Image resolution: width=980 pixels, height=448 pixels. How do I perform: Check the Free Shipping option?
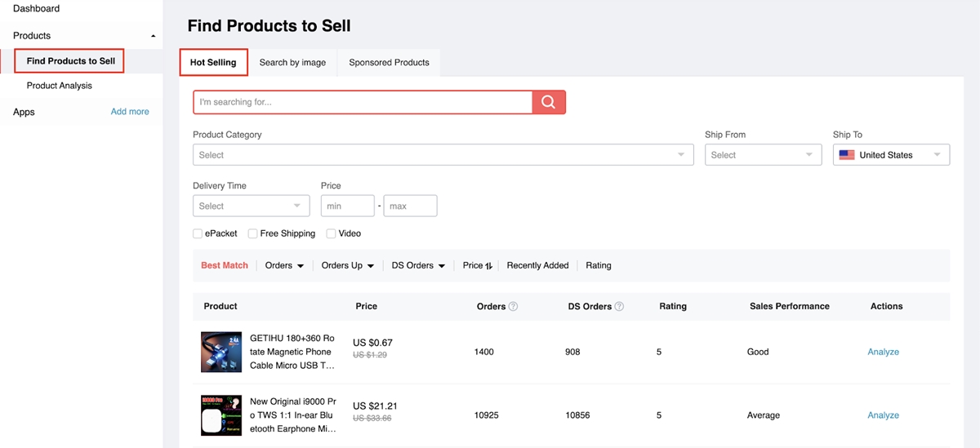coord(253,233)
